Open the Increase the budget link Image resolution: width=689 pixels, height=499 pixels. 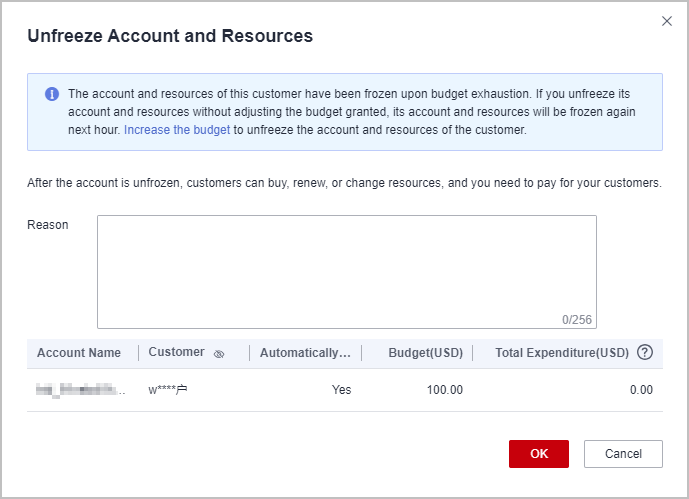tap(177, 130)
